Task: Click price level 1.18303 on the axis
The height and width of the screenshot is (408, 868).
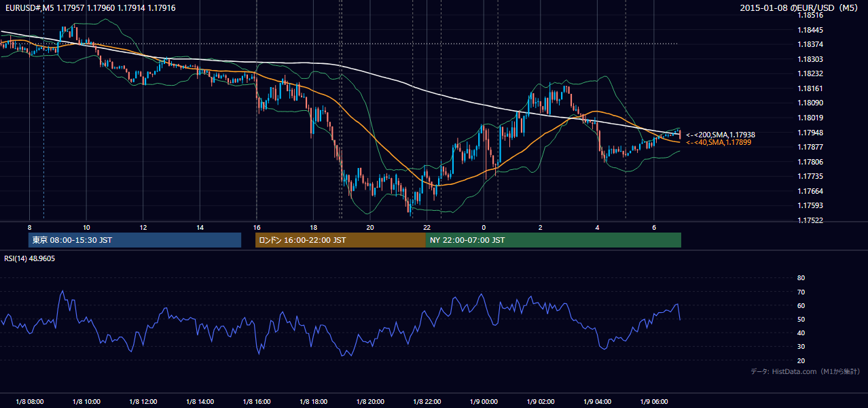Action: pos(811,59)
